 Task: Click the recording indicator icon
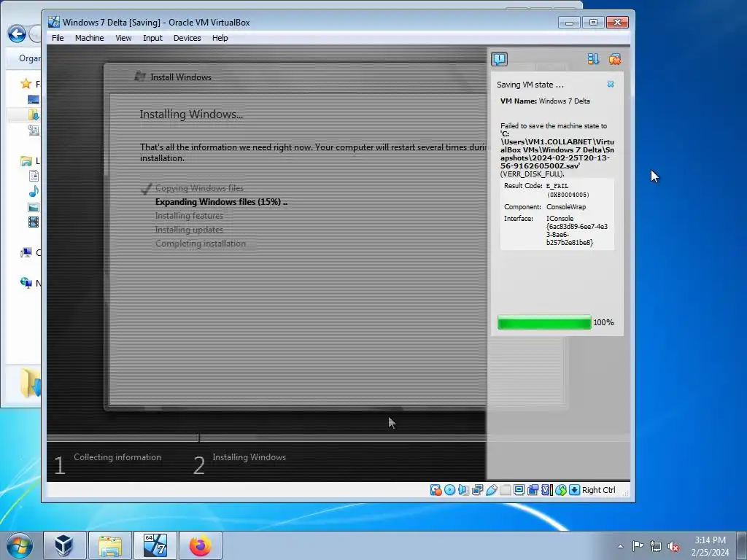coord(533,490)
